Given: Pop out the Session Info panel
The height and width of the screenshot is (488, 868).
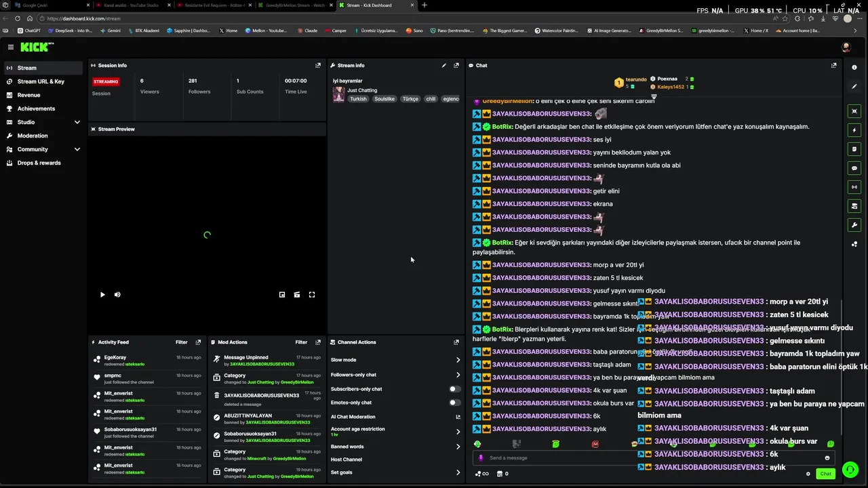Looking at the screenshot, I should pos(318,66).
